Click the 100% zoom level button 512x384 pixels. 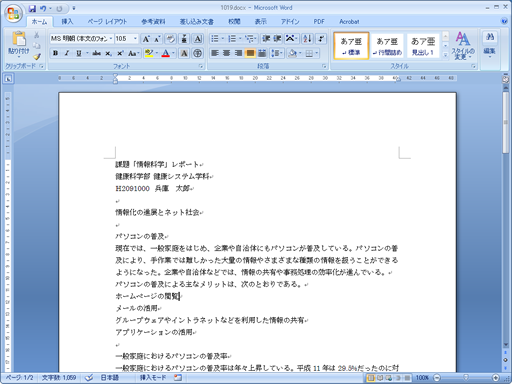pyautogui.click(x=422, y=378)
